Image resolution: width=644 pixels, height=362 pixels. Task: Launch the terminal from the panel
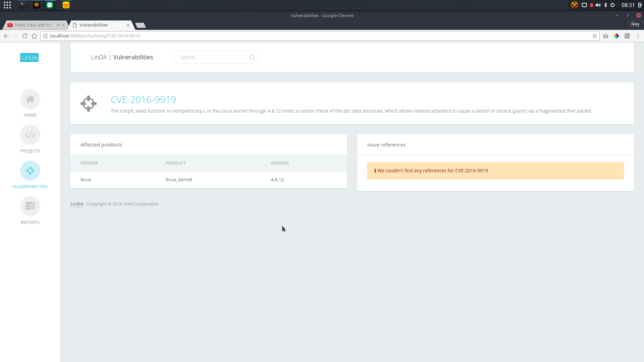23,5
